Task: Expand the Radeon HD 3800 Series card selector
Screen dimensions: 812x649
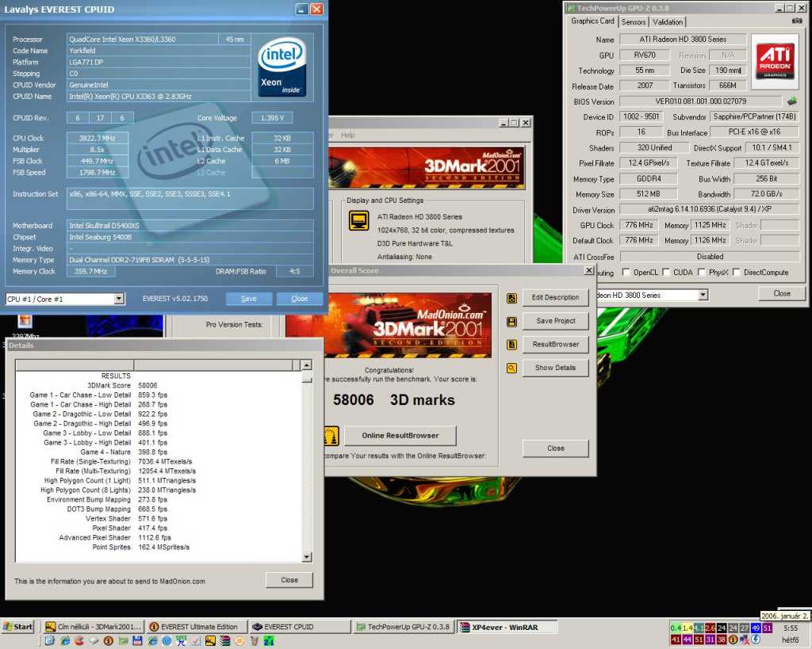Action: click(x=703, y=295)
